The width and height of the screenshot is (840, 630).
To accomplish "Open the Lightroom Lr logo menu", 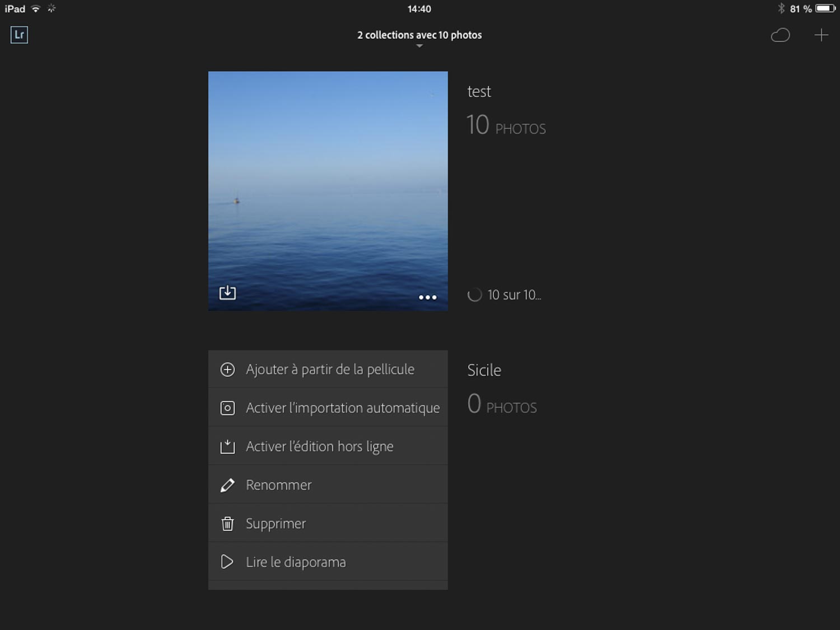I will (19, 35).
